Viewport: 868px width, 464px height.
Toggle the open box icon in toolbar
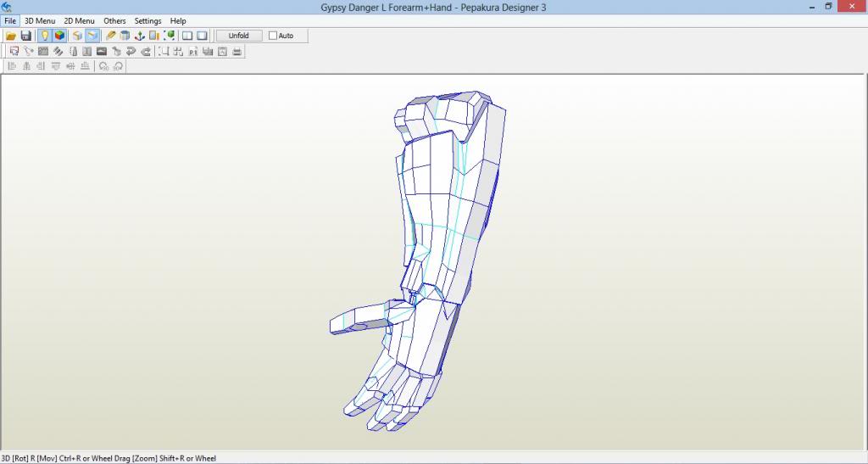tap(92, 36)
